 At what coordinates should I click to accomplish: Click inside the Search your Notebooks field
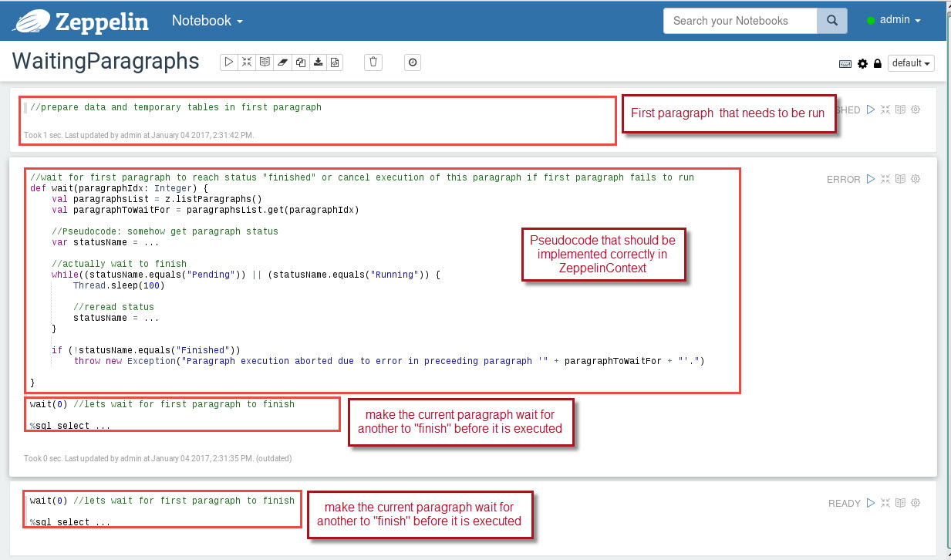click(x=733, y=21)
